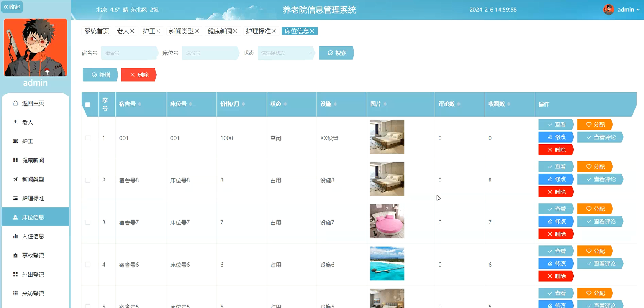Check the checkbox for 宿舍号8 row
The width and height of the screenshot is (644, 308).
click(x=87, y=180)
